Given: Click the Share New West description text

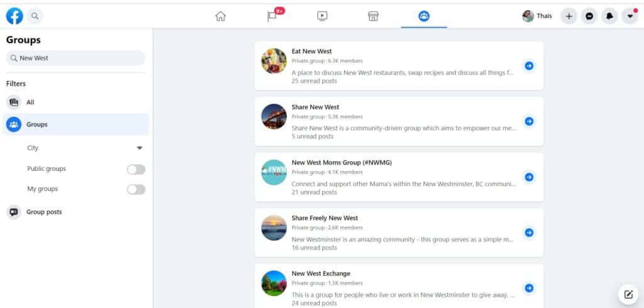Looking at the screenshot, I should (x=404, y=128).
